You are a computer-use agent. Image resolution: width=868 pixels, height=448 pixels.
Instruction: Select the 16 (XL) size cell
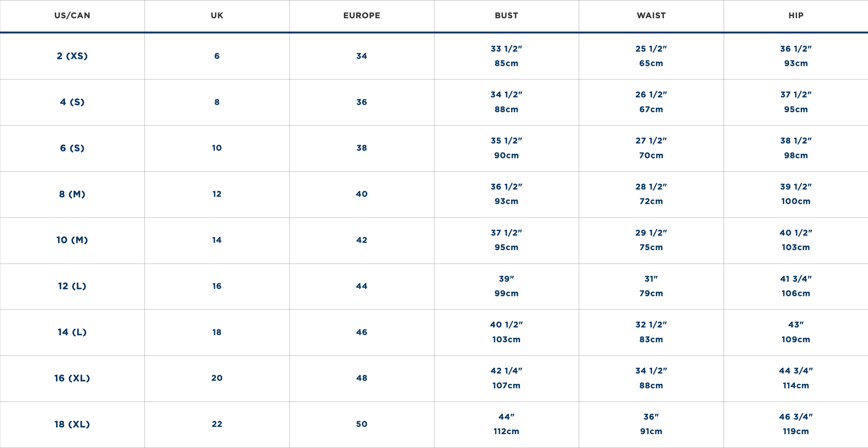tap(72, 378)
